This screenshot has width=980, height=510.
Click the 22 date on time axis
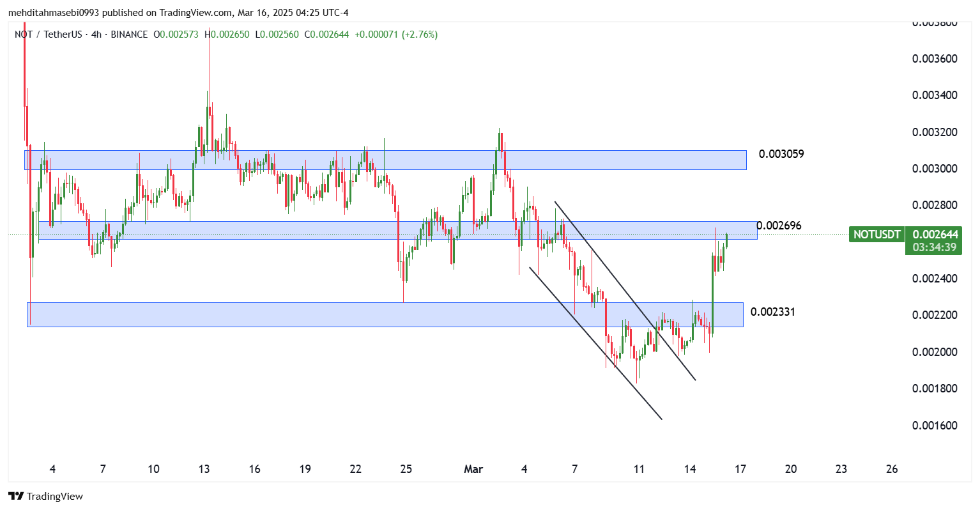tap(356, 469)
